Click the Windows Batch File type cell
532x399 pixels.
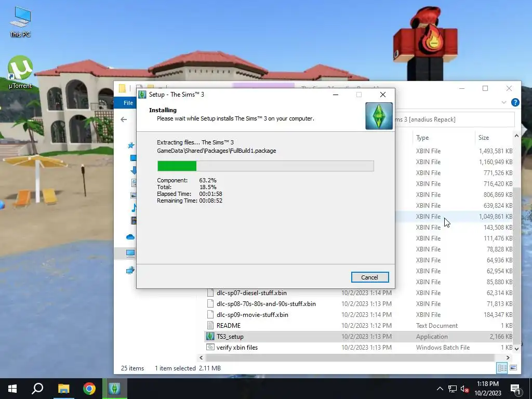[443, 348]
